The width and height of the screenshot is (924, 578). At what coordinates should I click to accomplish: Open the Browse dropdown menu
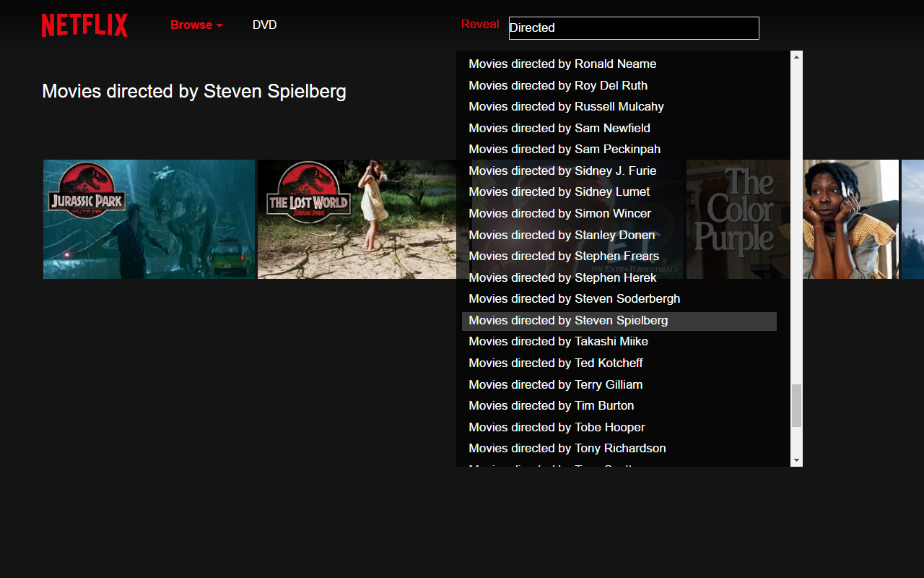(196, 25)
